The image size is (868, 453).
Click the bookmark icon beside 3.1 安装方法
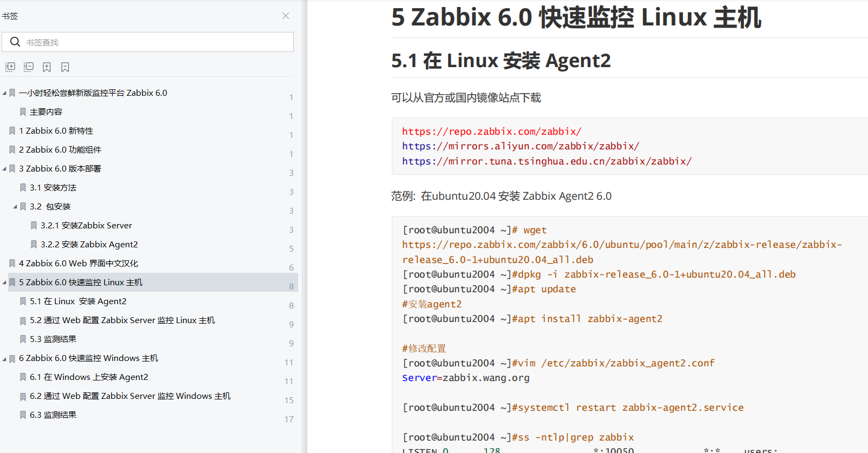tap(23, 188)
